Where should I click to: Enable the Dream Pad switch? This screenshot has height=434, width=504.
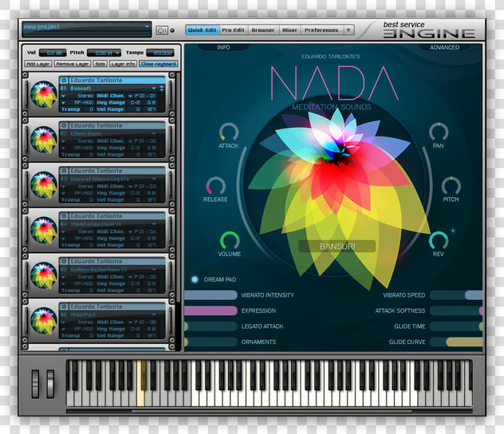(x=194, y=279)
